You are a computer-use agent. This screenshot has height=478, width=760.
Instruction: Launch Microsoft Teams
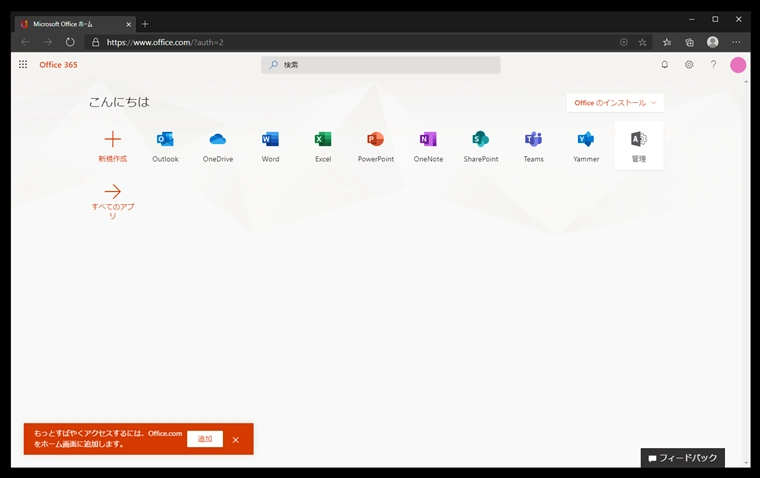(533, 145)
